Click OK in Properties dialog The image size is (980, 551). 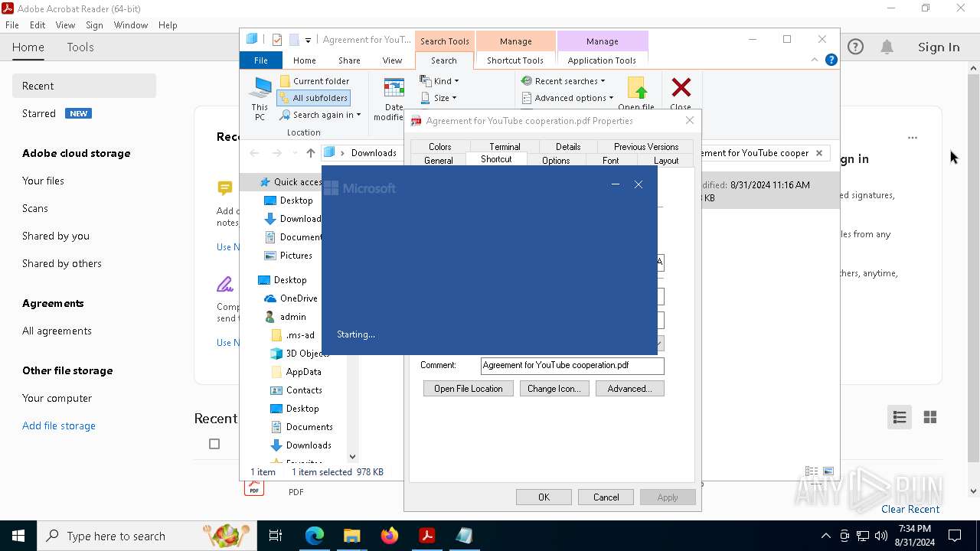point(544,497)
